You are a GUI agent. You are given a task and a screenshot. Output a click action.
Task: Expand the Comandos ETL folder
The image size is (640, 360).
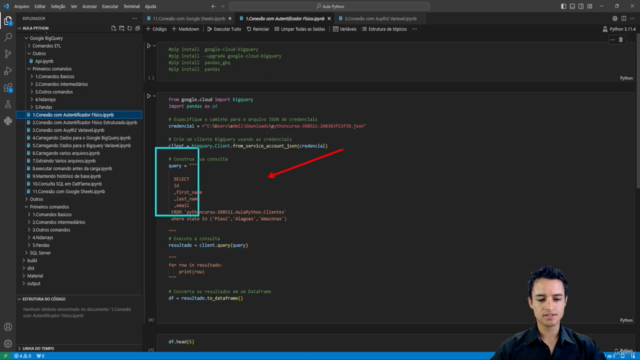coord(47,46)
